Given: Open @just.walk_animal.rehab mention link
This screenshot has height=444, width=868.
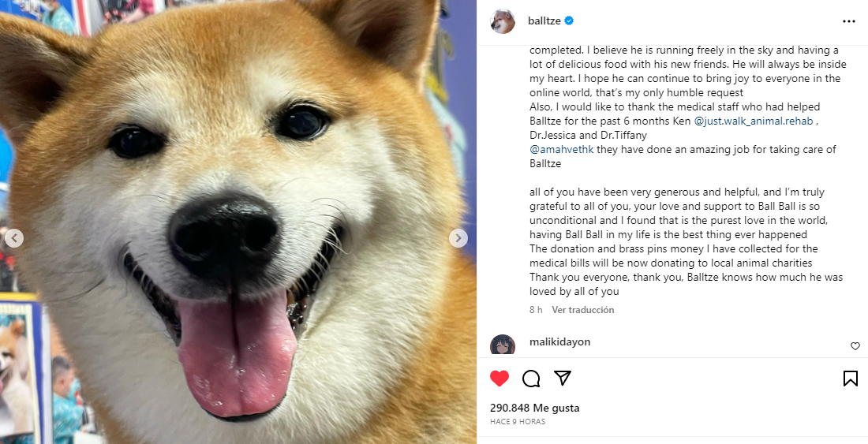Looking at the screenshot, I should (x=754, y=121).
